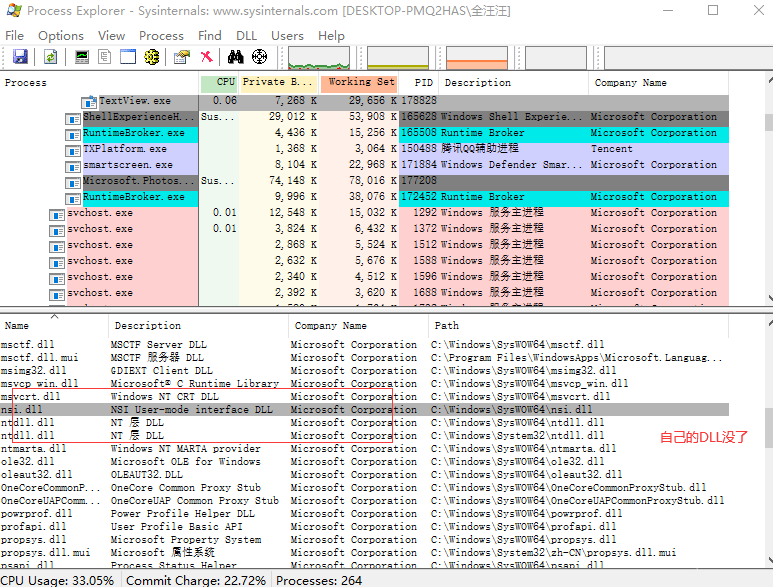Click the smartscreen.exe process icon
This screenshot has width=773, height=587.
click(72, 167)
